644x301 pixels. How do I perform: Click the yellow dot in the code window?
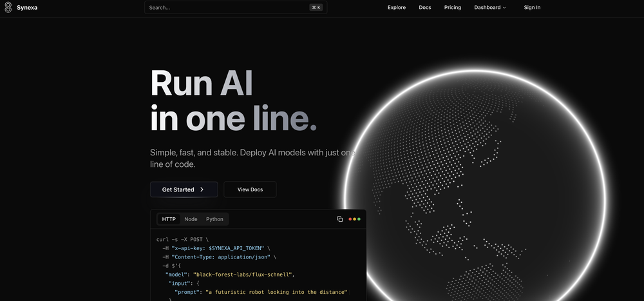354,219
